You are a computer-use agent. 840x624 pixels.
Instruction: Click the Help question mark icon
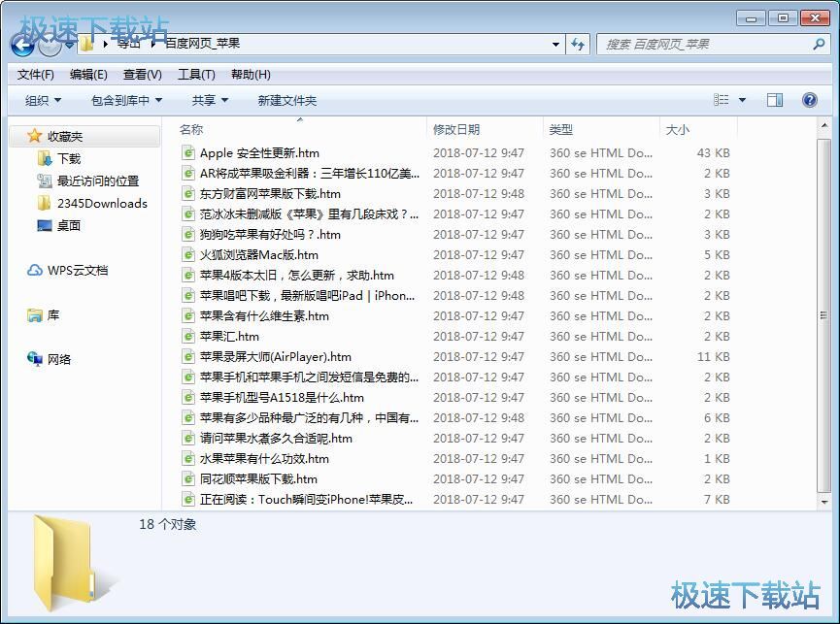coord(810,100)
